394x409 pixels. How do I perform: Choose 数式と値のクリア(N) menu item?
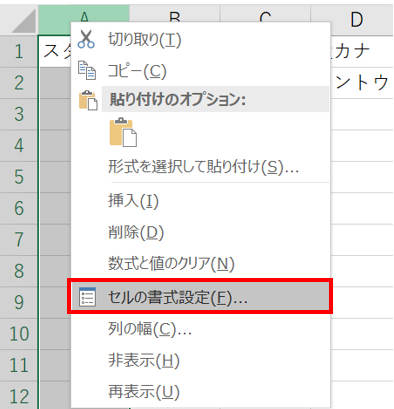pos(200,264)
